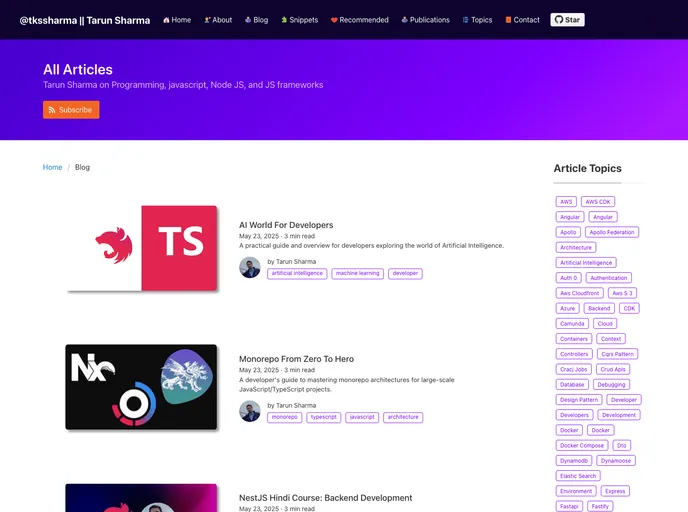Select the machine learning tag
The width and height of the screenshot is (688, 512).
coord(358,273)
